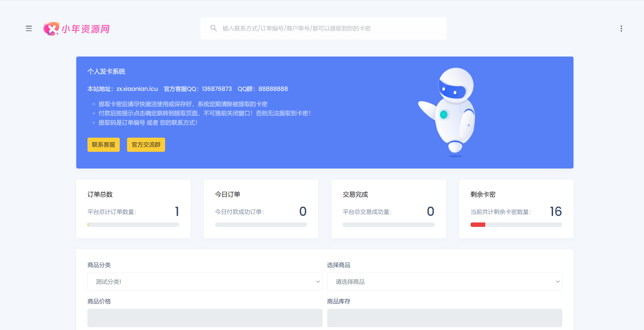The image size is (644, 330).
Task: Open the hamburger navigation menu
Action: click(29, 28)
